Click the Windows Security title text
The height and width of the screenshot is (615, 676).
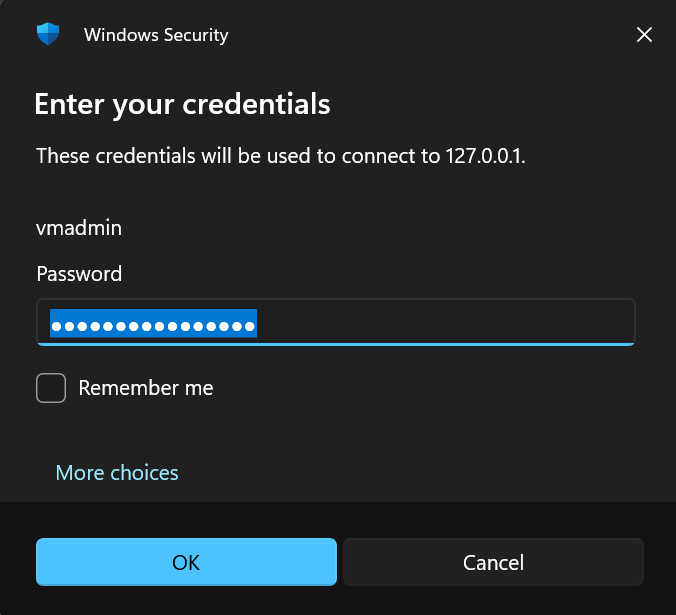(156, 35)
